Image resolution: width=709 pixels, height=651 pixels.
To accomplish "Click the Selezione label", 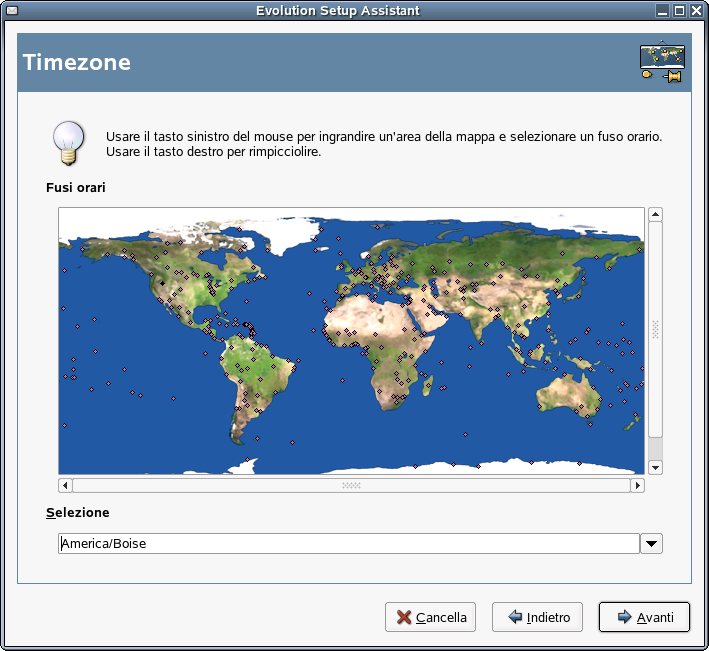I will coord(78,512).
